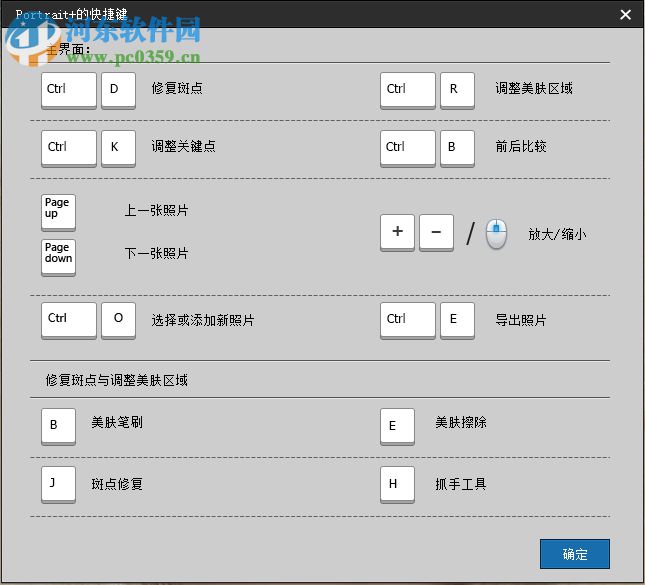Screen dimensions: 645x585
Task: Click the 放大/缩小 label text
Action: (x=557, y=234)
